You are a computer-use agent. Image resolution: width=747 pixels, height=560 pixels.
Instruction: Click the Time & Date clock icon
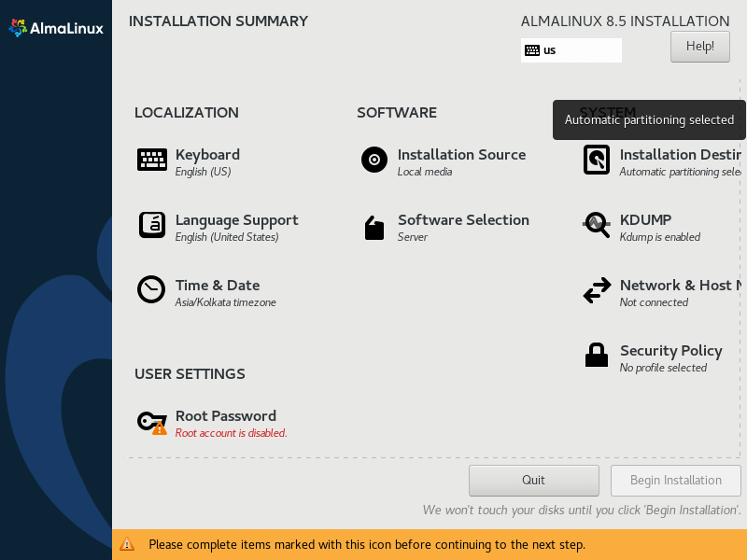(151, 289)
